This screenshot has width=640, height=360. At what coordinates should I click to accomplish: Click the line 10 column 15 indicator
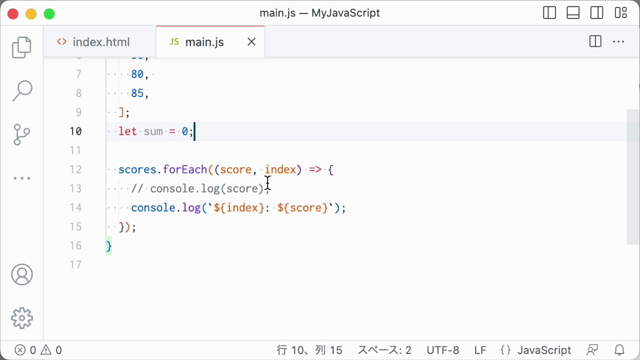coord(309,350)
